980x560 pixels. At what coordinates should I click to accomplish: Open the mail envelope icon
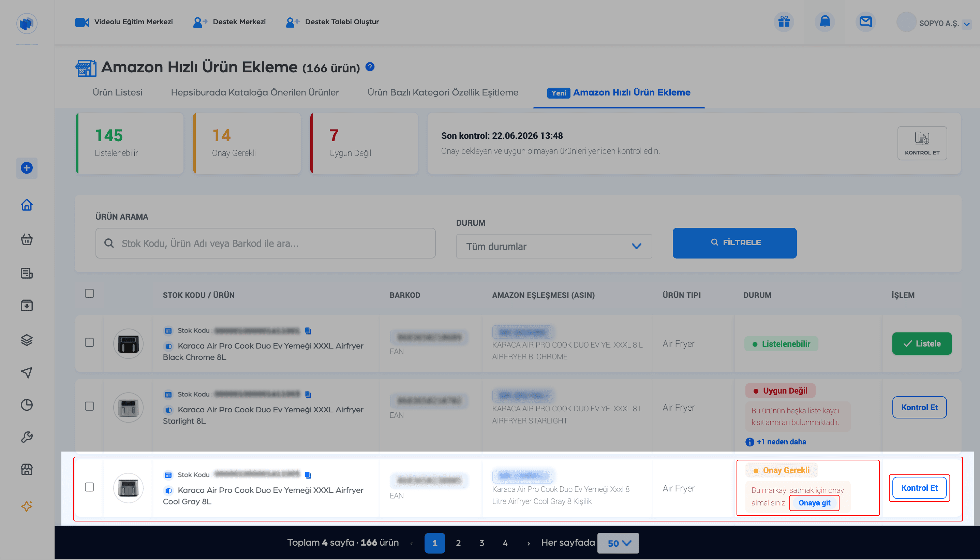[865, 21]
